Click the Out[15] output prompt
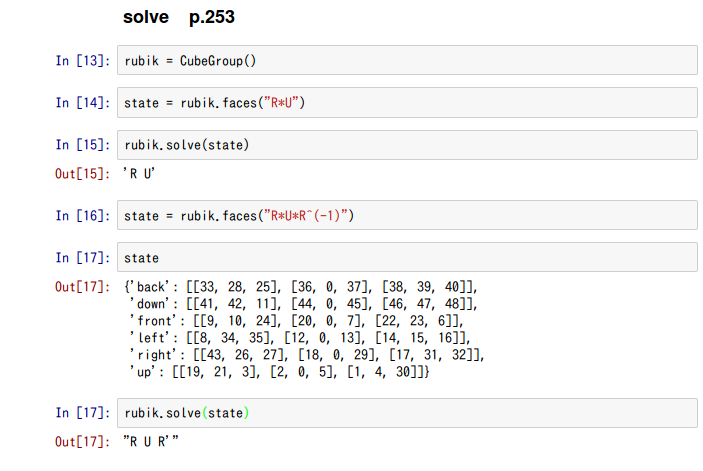The width and height of the screenshot is (703, 471). click(x=82, y=173)
